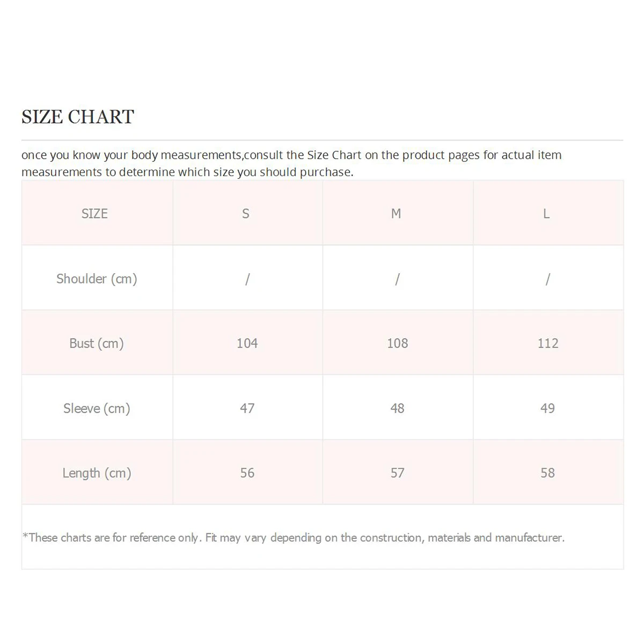
Task: Select the S size column header
Action: click(246, 214)
